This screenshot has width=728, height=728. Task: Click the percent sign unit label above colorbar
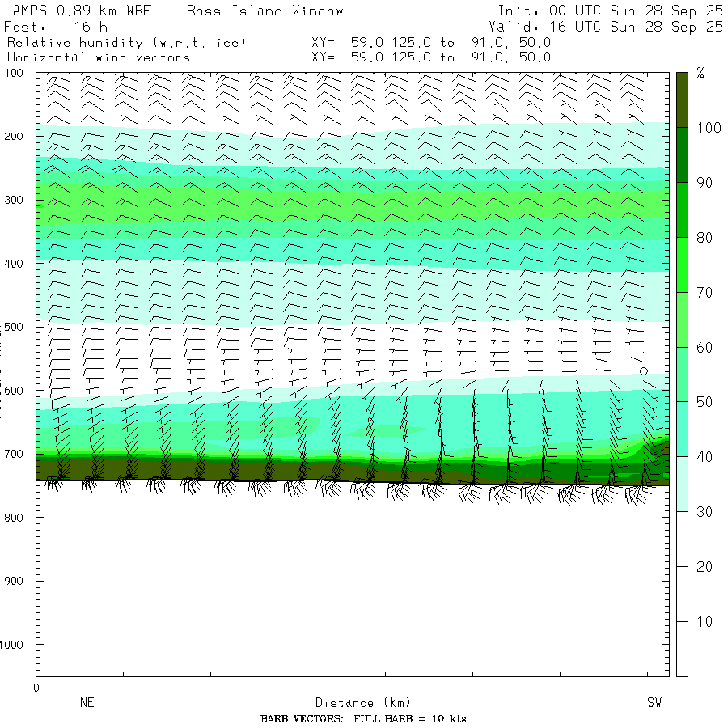[700, 74]
